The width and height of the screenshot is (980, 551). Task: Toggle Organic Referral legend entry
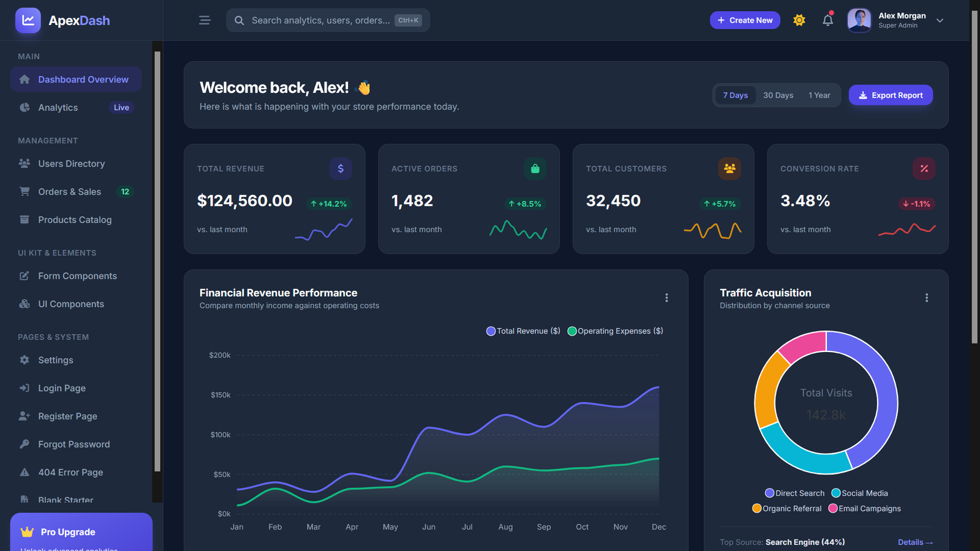786,508
